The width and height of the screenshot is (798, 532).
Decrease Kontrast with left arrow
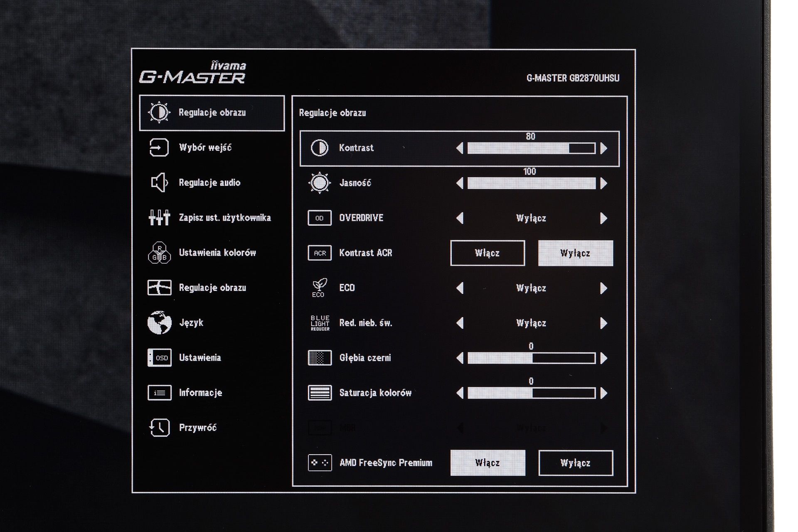[x=460, y=148]
